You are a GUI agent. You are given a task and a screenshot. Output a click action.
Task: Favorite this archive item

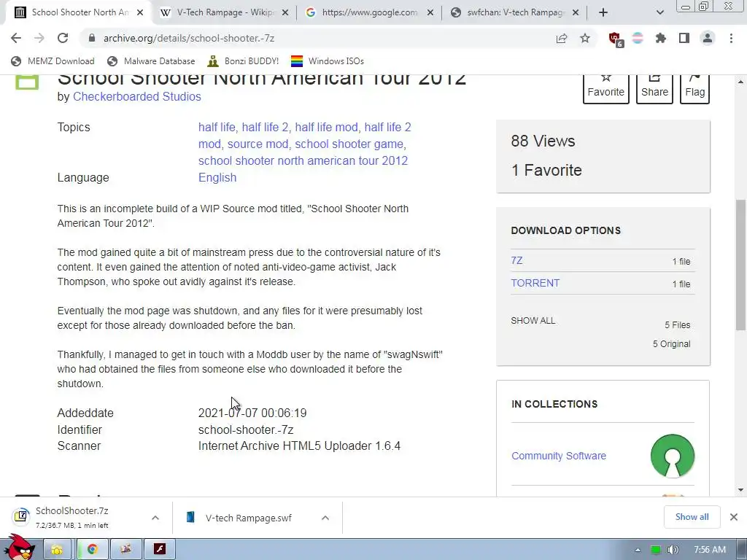coord(605,87)
